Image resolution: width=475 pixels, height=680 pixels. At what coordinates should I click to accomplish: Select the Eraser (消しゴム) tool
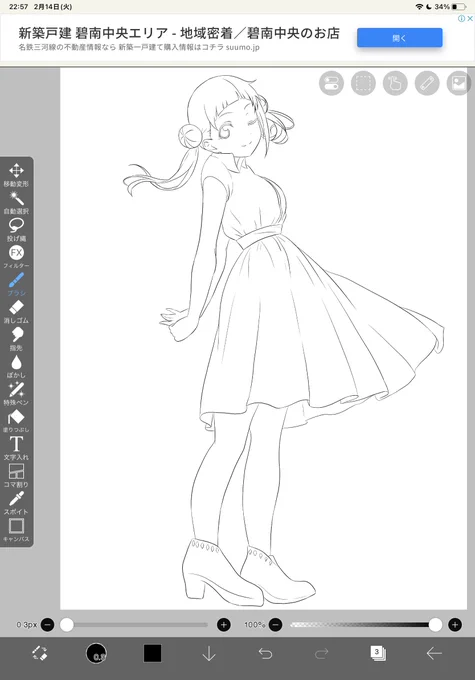pos(16,311)
